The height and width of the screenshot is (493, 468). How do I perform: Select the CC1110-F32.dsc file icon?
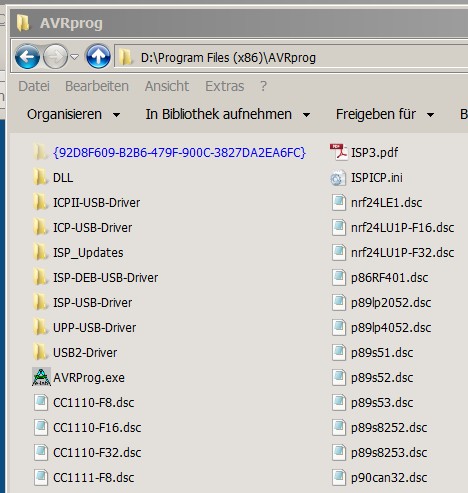click(x=41, y=452)
